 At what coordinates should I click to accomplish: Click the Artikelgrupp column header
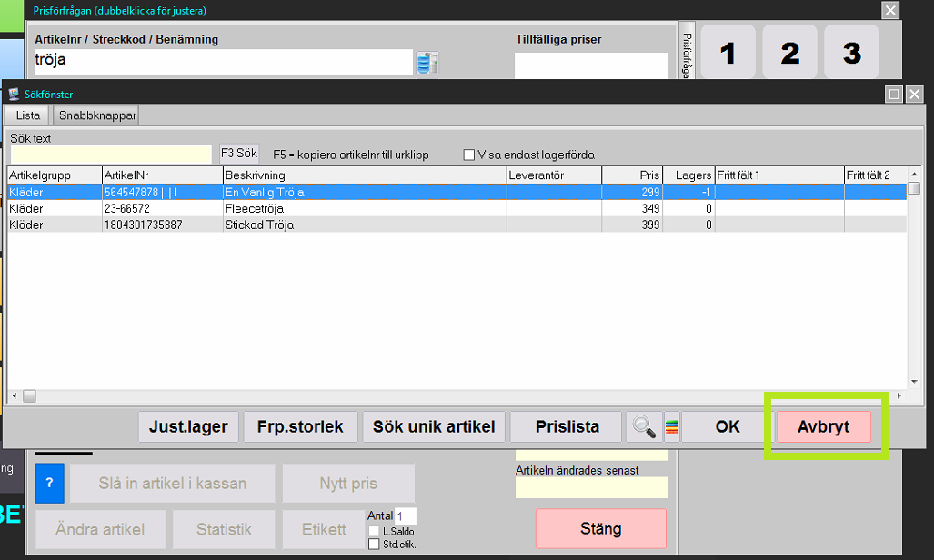pos(54,175)
